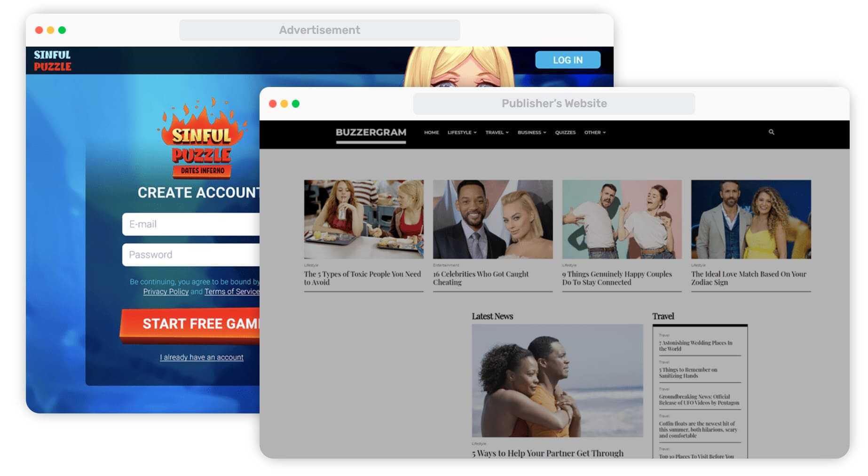The image size is (868, 476).
Task: Click the Sinful Puzzle logo in the header
Action: [x=52, y=61]
